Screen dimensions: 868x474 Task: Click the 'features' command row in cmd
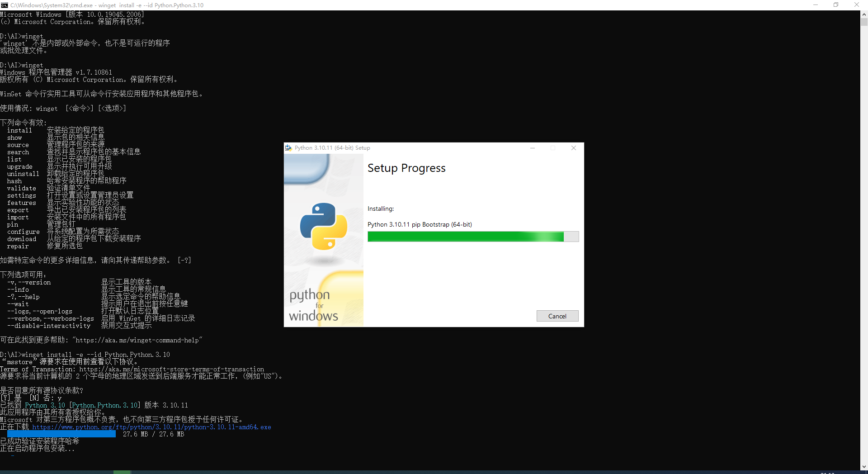click(x=63, y=203)
